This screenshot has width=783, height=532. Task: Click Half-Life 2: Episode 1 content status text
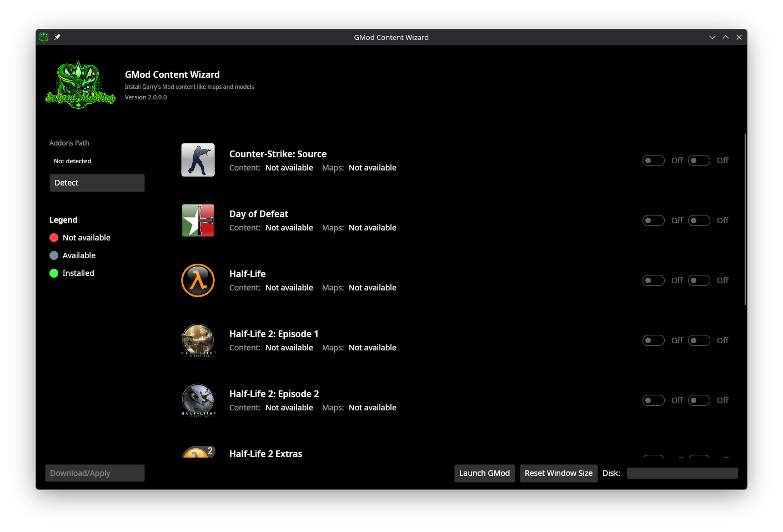[x=289, y=348]
